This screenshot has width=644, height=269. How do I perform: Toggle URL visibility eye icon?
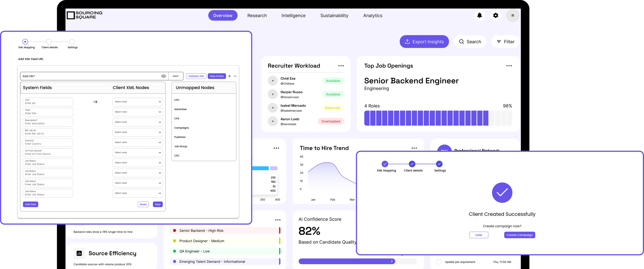coord(164,76)
